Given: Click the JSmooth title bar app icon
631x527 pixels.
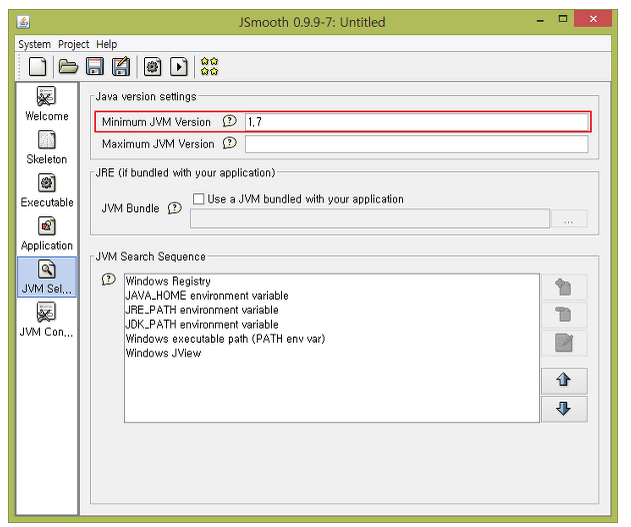Looking at the screenshot, I should click(x=23, y=22).
